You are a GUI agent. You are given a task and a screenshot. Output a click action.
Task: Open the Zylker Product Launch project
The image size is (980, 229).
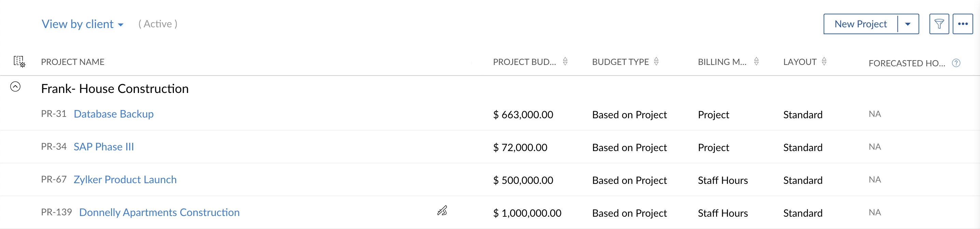coord(125,179)
